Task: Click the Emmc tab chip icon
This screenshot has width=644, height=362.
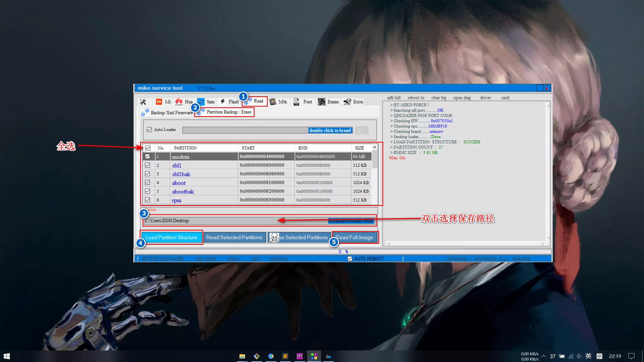Action: [321, 102]
